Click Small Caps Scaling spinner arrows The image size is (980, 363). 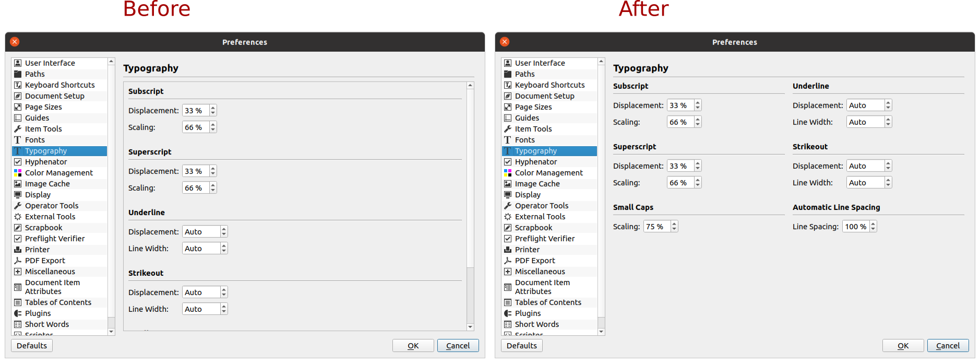click(x=674, y=227)
